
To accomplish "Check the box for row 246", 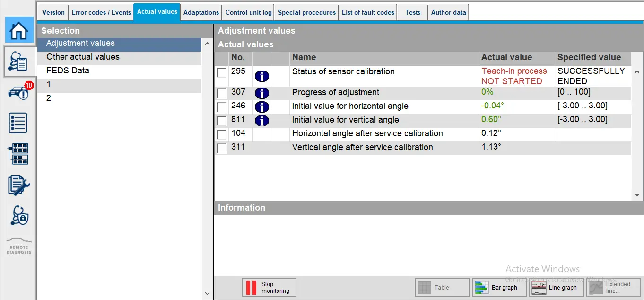I will (x=222, y=107).
